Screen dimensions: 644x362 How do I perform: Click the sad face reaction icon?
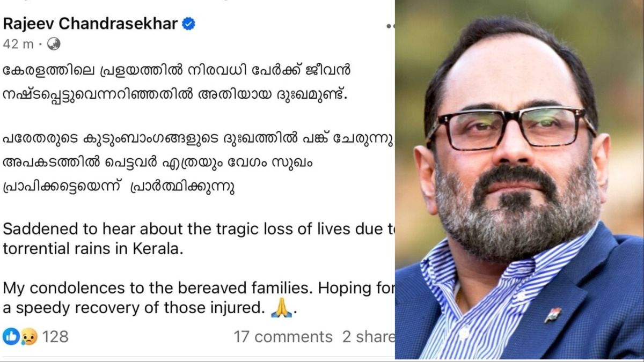point(28,336)
